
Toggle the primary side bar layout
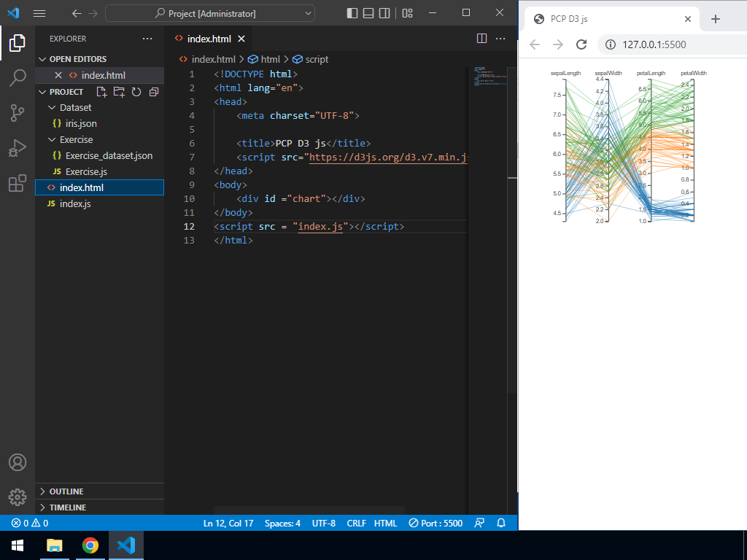coord(352,13)
